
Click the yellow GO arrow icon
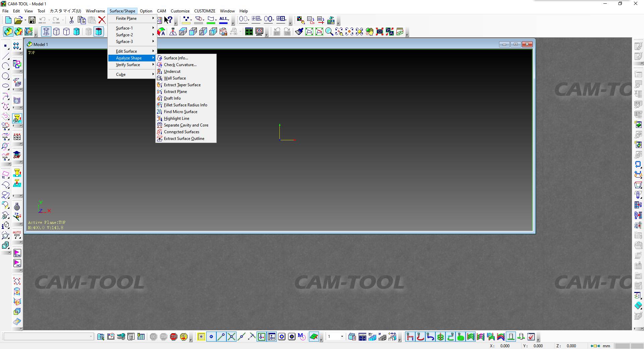(x=183, y=337)
